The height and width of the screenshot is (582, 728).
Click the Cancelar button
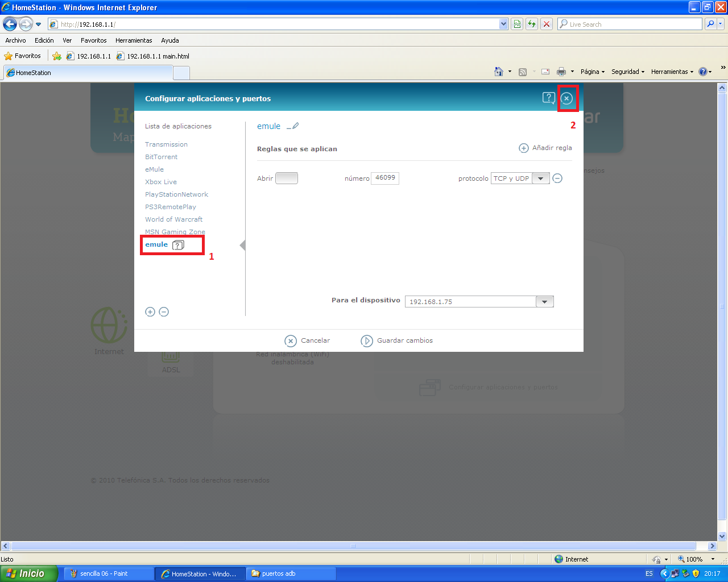point(307,340)
